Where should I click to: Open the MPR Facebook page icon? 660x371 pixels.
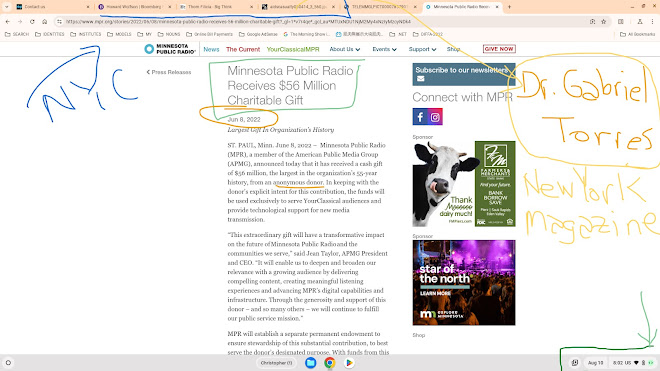point(420,117)
